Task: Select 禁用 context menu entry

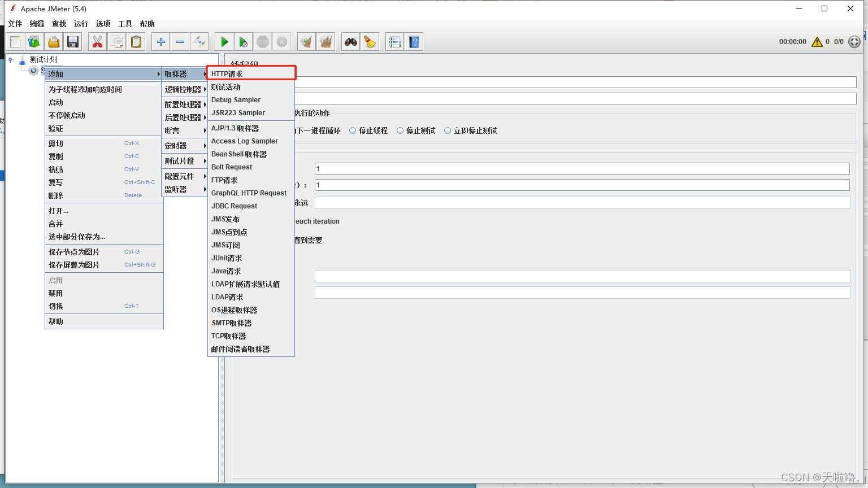Action: coord(104,293)
